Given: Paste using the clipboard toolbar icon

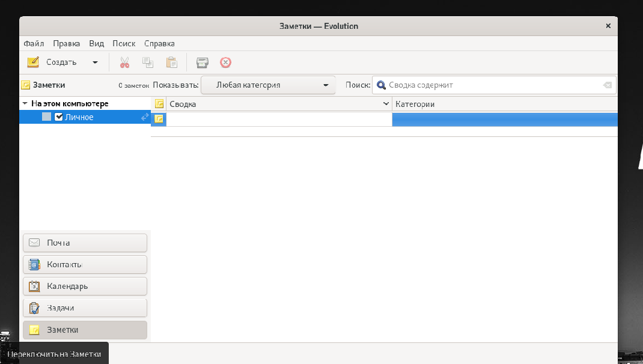Looking at the screenshot, I should click(171, 62).
